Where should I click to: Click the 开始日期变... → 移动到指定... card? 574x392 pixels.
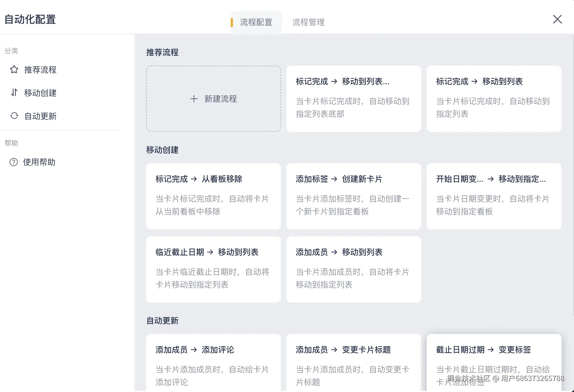click(x=494, y=196)
